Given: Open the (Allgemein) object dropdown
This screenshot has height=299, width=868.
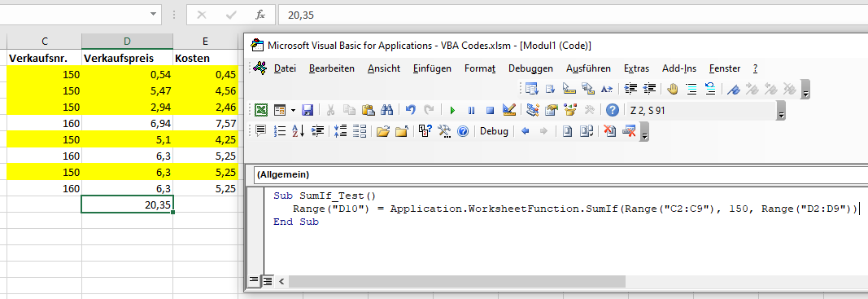Looking at the screenshot, I should click(x=560, y=174).
